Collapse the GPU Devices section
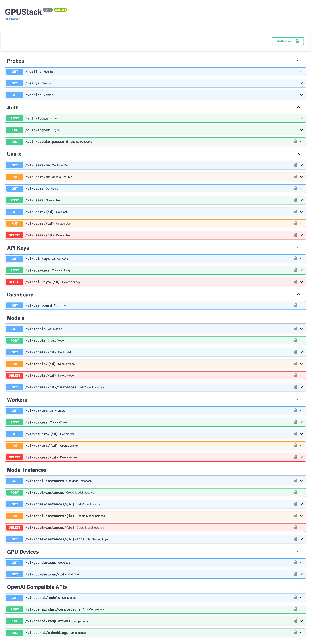Image resolution: width=312 pixels, height=644 pixels. (x=298, y=552)
